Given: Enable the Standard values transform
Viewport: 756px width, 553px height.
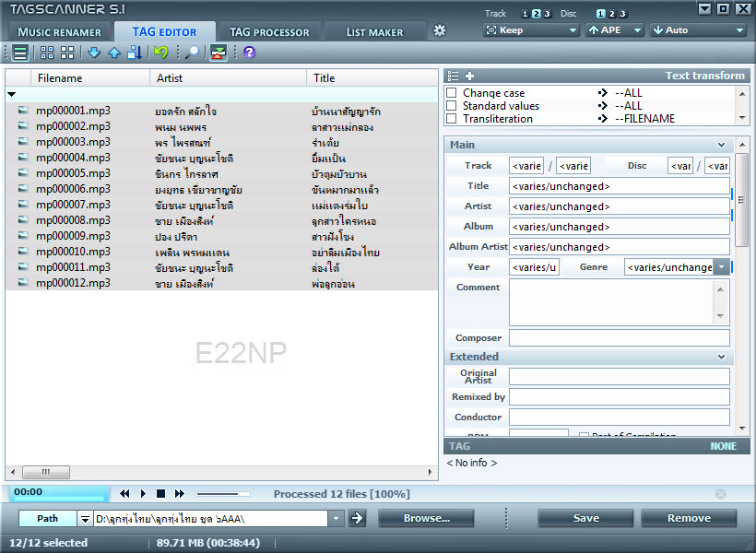Looking at the screenshot, I should [x=451, y=106].
